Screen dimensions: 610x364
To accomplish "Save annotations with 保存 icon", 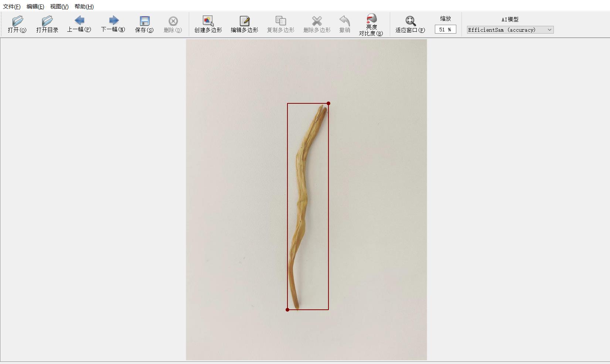I will [144, 24].
